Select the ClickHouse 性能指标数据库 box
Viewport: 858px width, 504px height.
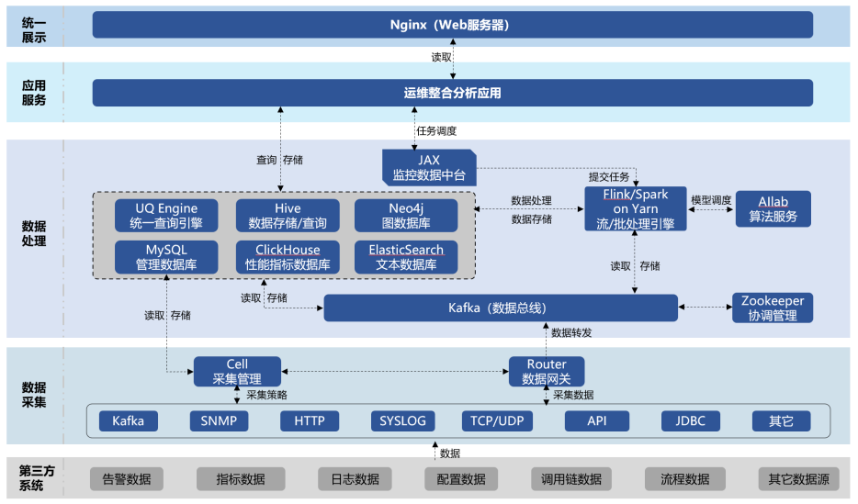(288, 257)
